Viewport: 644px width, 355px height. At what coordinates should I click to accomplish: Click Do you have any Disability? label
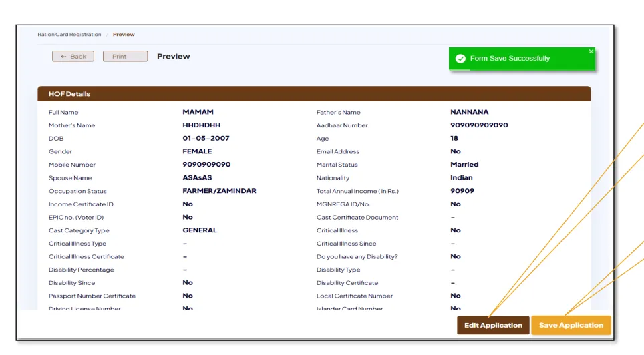[357, 256]
